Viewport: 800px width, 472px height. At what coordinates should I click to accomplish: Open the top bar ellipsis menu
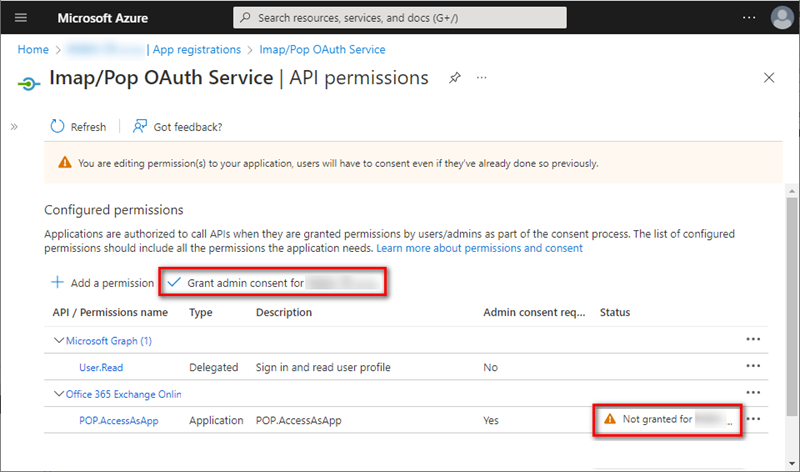[x=749, y=18]
